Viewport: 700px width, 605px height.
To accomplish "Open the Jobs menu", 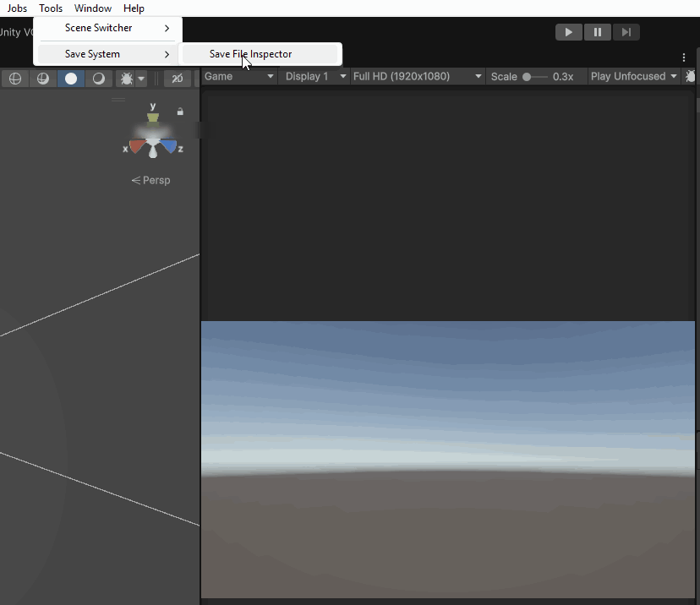I will tap(17, 8).
